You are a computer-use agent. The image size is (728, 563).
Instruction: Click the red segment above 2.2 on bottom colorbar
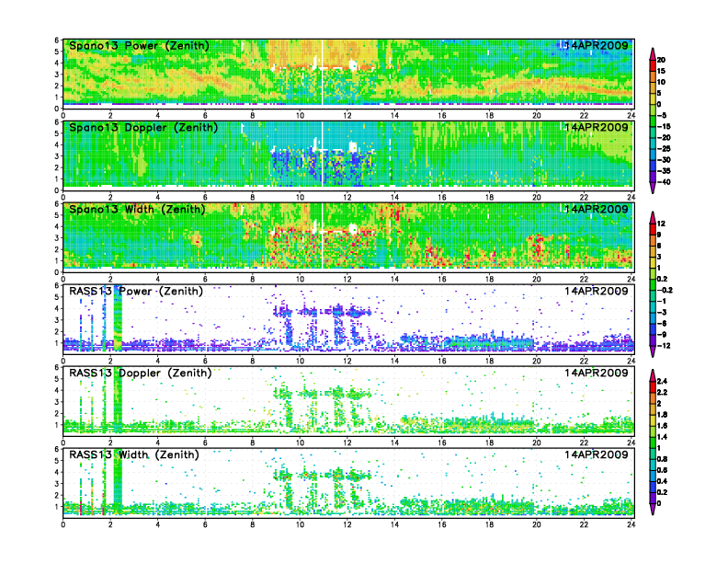coord(653,387)
